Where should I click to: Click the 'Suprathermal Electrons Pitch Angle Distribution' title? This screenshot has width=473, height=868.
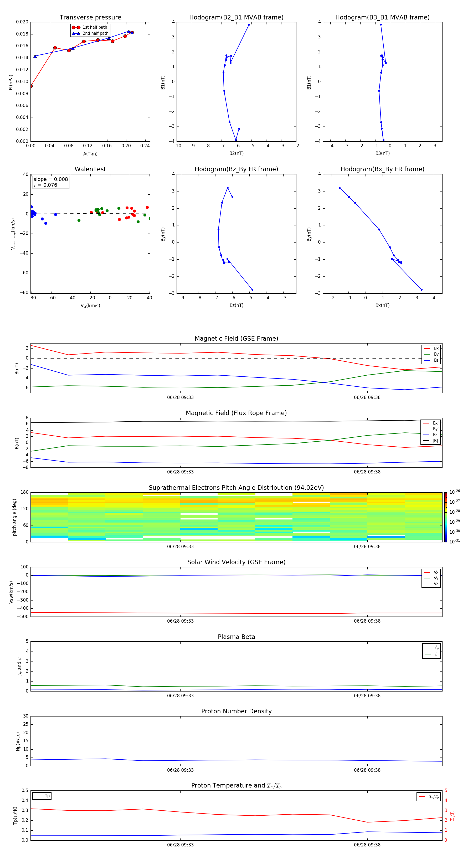pyautogui.click(x=236, y=488)
